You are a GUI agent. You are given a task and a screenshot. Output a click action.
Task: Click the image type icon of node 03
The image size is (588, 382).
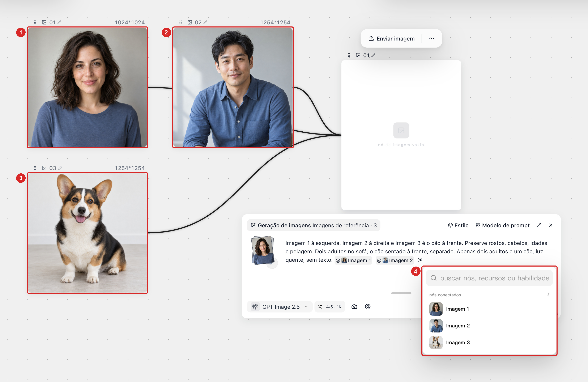tap(44, 168)
